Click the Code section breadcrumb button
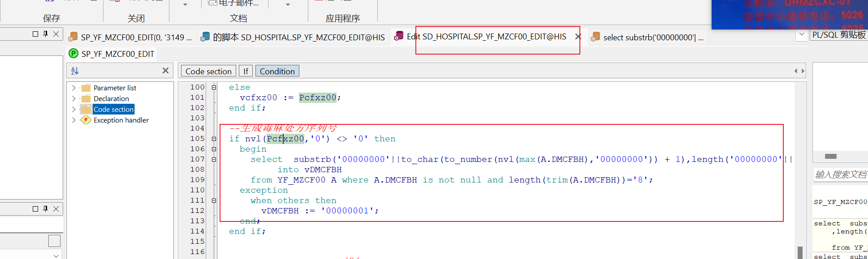 tap(208, 71)
